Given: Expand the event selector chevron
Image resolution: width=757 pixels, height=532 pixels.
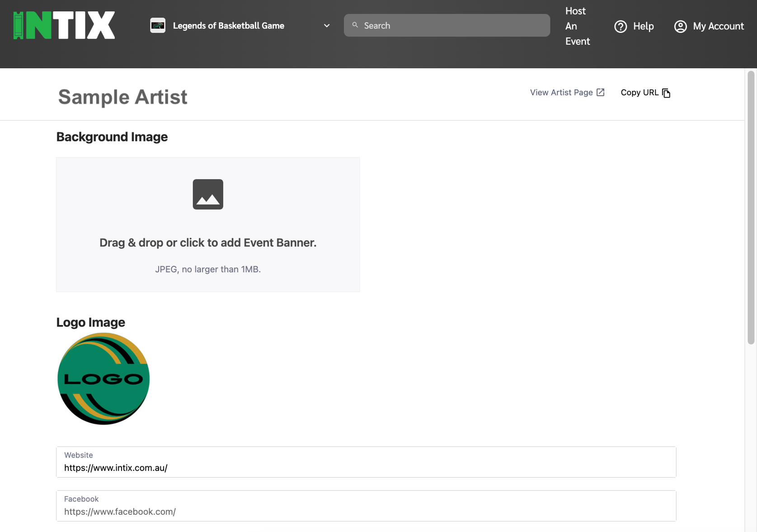Looking at the screenshot, I should [326, 26].
